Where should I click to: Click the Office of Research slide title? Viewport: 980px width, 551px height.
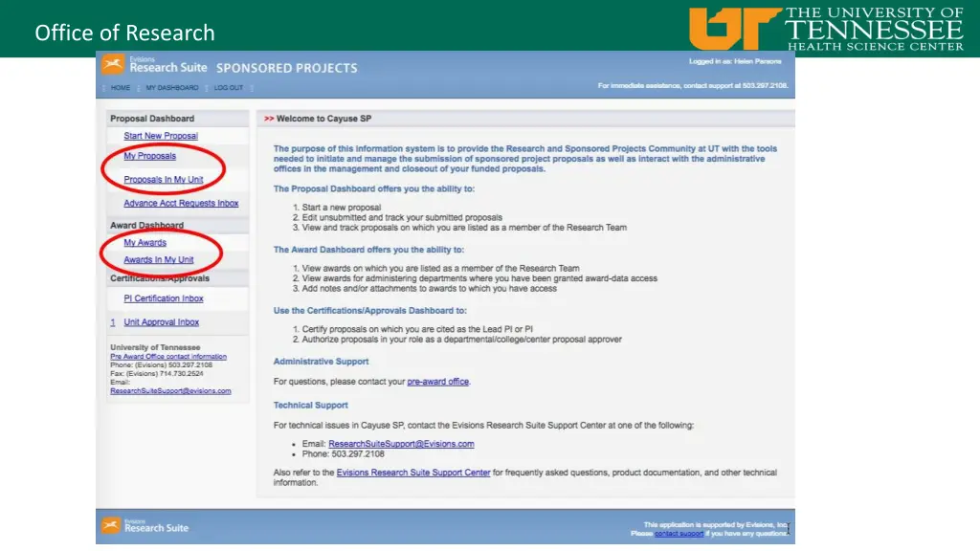pyautogui.click(x=125, y=33)
